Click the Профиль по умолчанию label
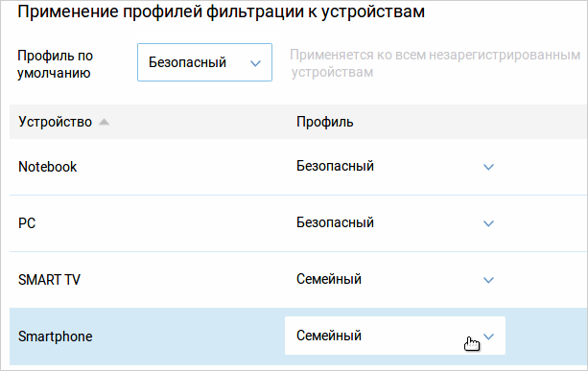 tap(55, 64)
